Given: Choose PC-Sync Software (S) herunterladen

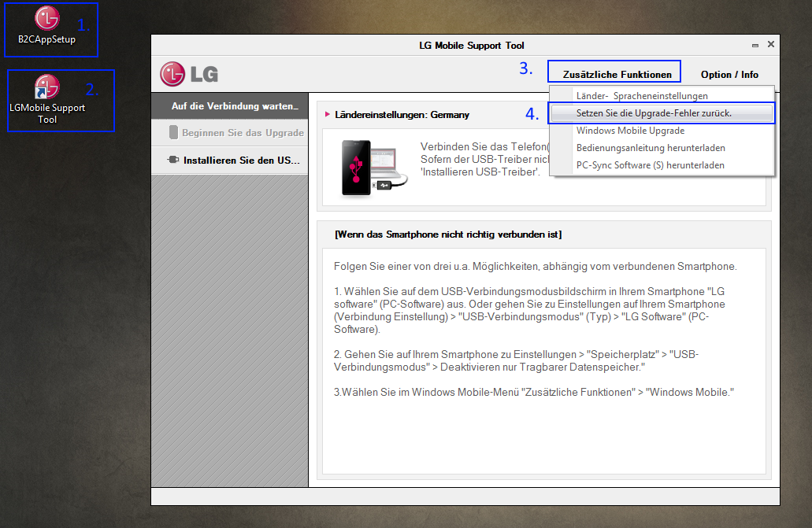Looking at the screenshot, I should point(662,165).
